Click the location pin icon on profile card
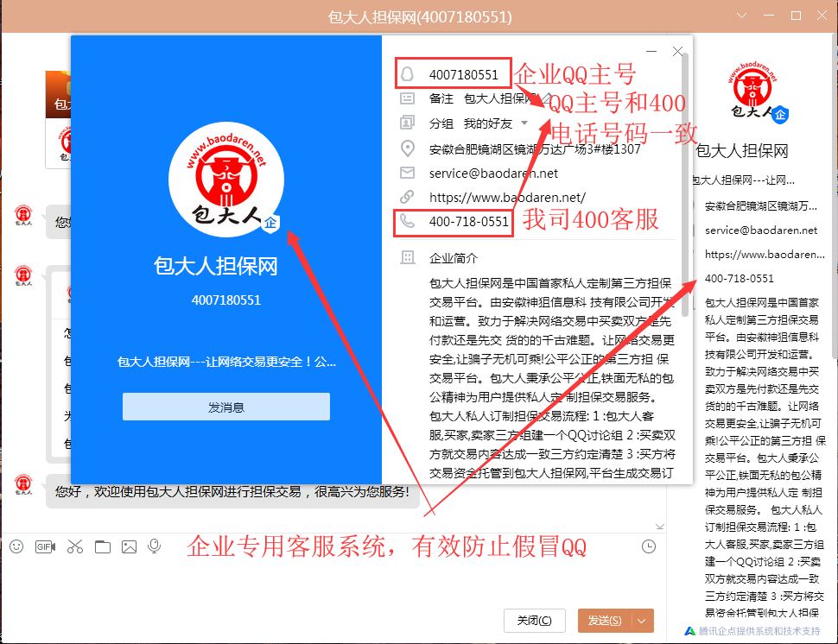Screen dimensions: 838x644 pyautogui.click(x=408, y=148)
